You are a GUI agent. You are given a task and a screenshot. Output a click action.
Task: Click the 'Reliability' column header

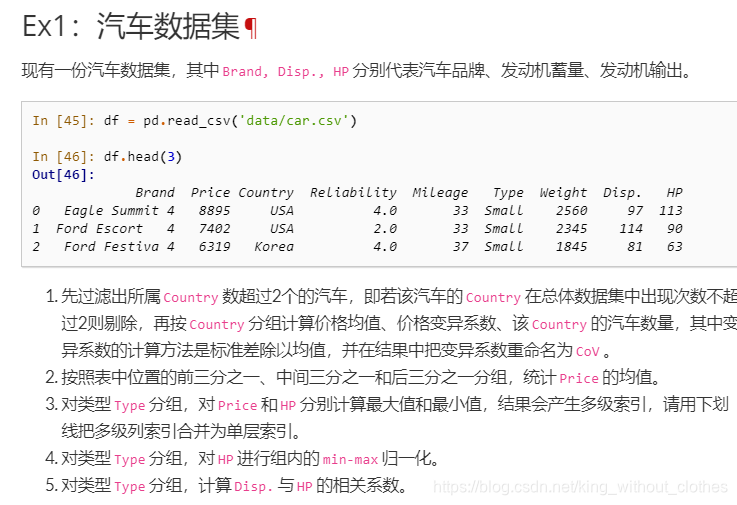pos(353,193)
